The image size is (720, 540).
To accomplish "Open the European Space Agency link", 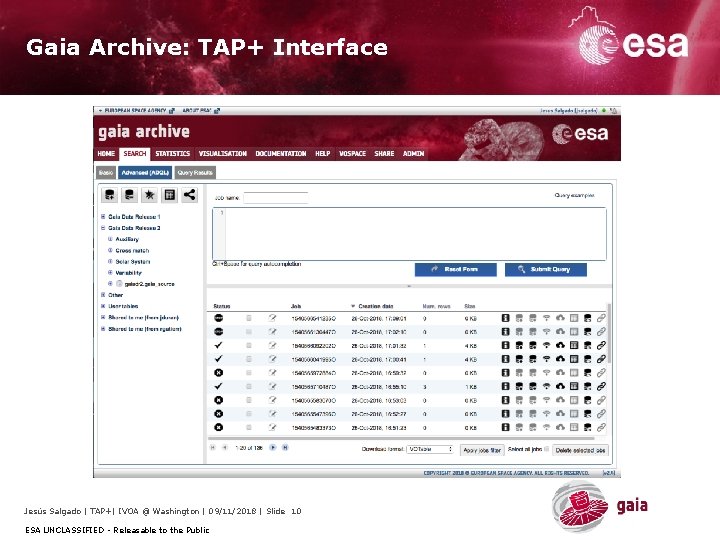I will point(136,111).
